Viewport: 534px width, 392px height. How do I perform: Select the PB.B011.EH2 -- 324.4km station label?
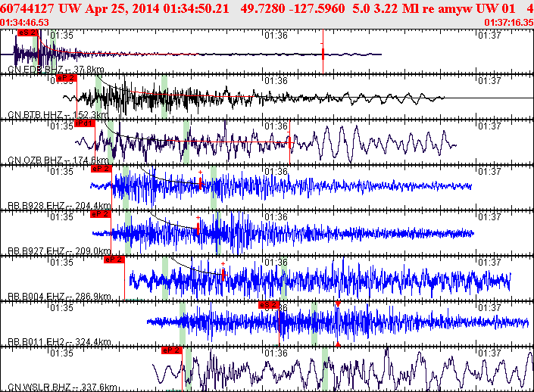pyautogui.click(x=59, y=341)
